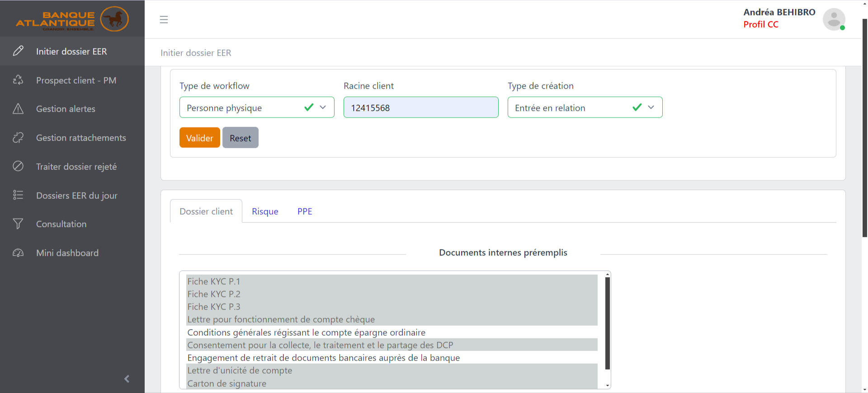Click the Dossiers EER du jour list icon
The width and height of the screenshot is (868, 393).
[x=18, y=195]
